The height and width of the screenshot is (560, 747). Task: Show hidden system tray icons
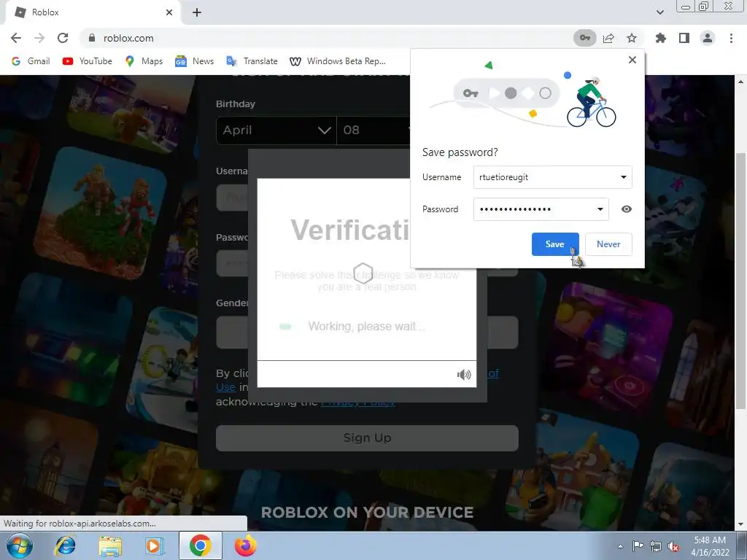pos(620,546)
